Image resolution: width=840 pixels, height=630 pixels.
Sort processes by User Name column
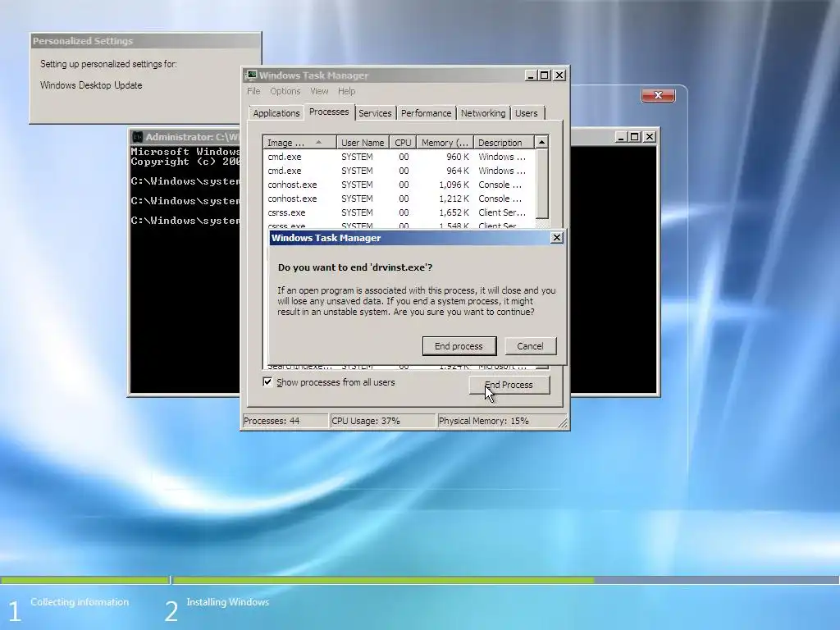tap(363, 143)
